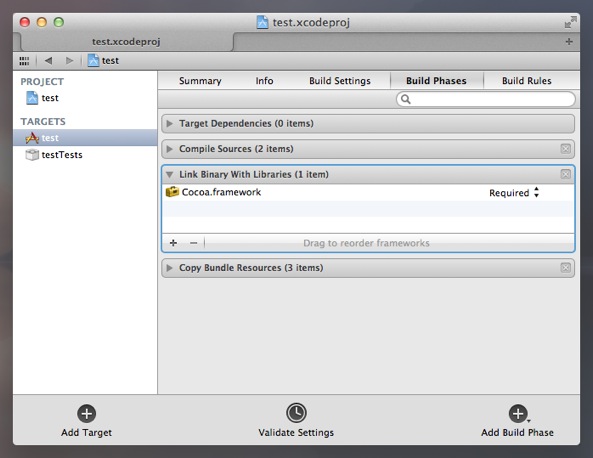Screen dimensions: 593x458
Task: Close the window with red button
Action: coord(25,22)
